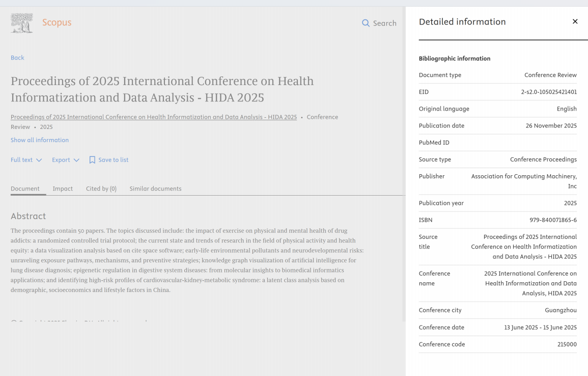Image resolution: width=588 pixels, height=376 pixels.
Task: Switch to the Document tab
Action: click(x=25, y=189)
